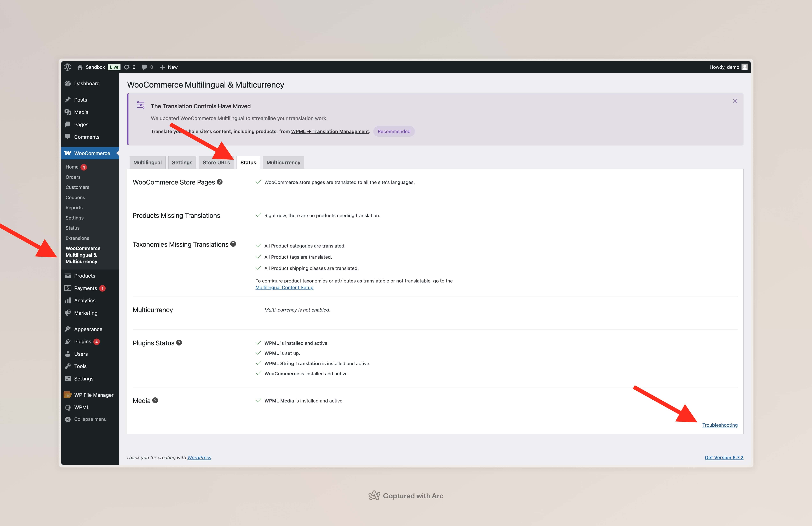
Task: Dismiss the Translation Controls notice
Action: (x=735, y=101)
